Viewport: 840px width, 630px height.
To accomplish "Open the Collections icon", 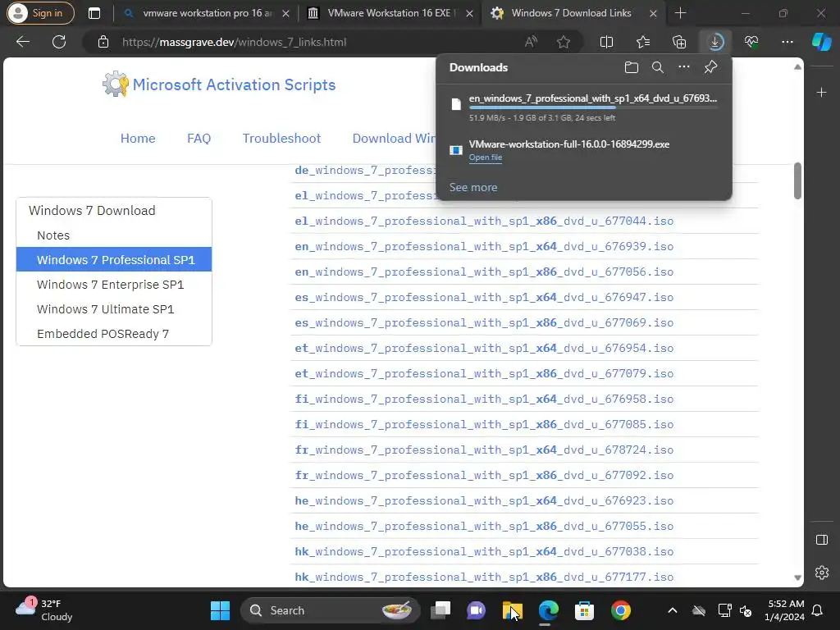I will [679, 42].
